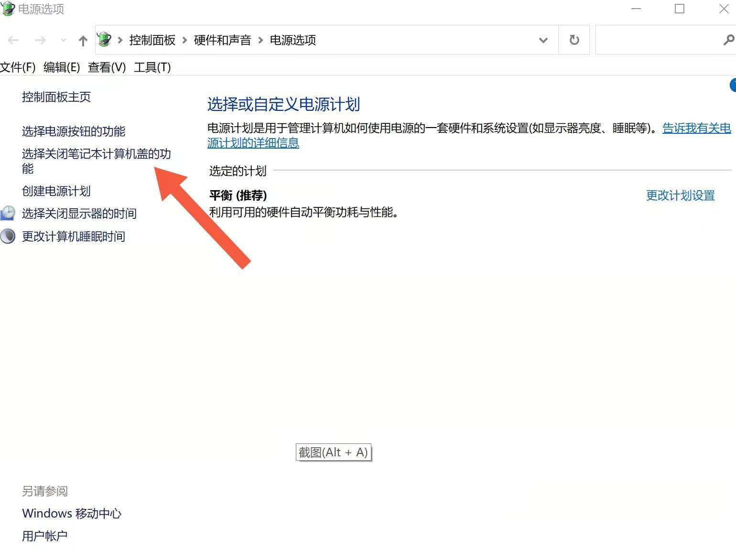Screen dimensions: 736x560
Task: Open the recent pages dropdown beside navigation arrows
Action: tap(63, 40)
